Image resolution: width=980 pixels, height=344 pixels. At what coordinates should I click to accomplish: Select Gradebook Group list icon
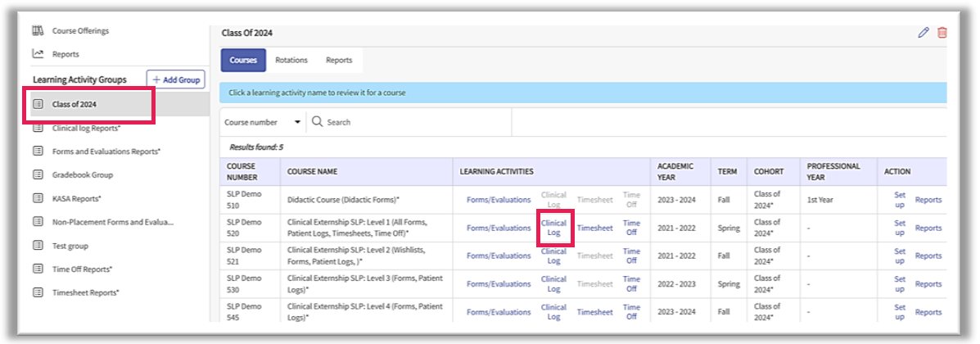(x=38, y=174)
